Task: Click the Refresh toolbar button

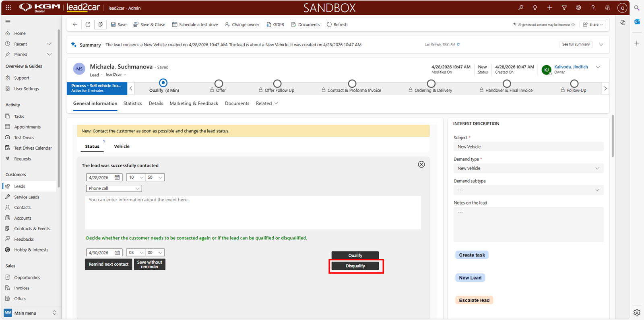Action: point(337,25)
